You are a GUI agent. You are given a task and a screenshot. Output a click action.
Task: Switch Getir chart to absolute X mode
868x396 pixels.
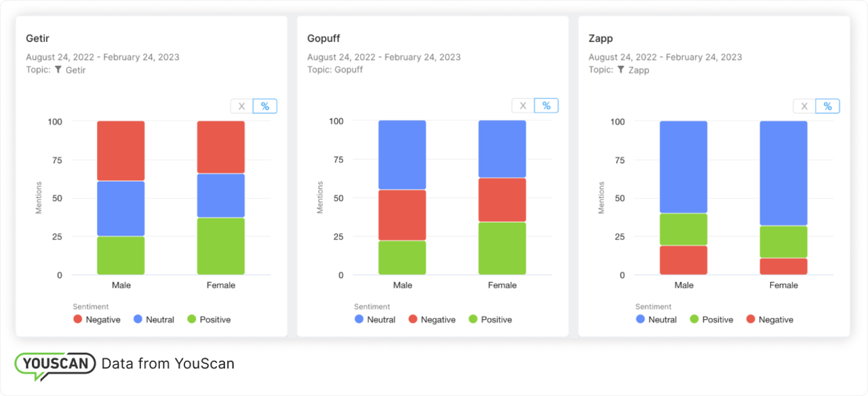pyautogui.click(x=241, y=106)
